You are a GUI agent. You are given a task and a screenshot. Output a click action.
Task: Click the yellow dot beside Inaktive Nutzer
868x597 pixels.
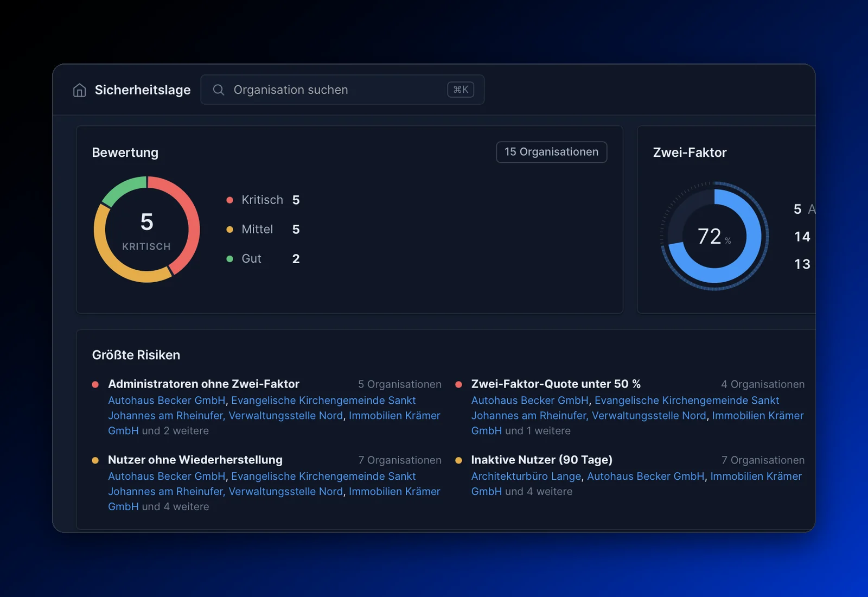[458, 460]
